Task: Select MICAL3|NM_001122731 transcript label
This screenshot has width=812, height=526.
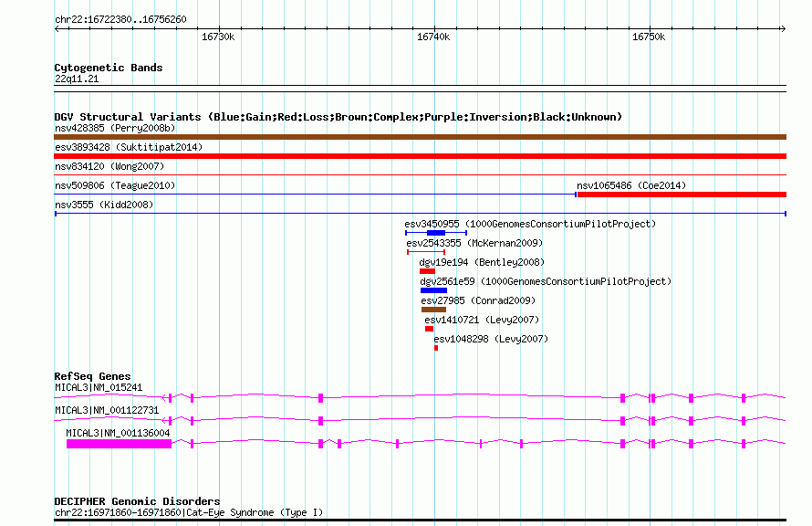Action: [x=107, y=410]
